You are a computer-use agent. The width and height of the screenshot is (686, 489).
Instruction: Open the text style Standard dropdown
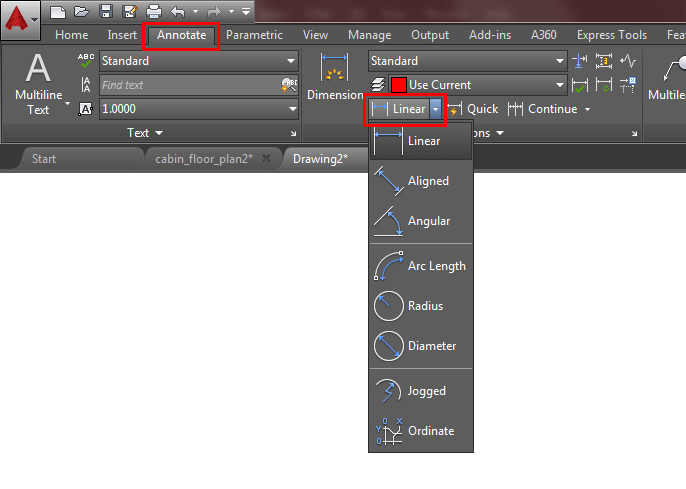[199, 61]
